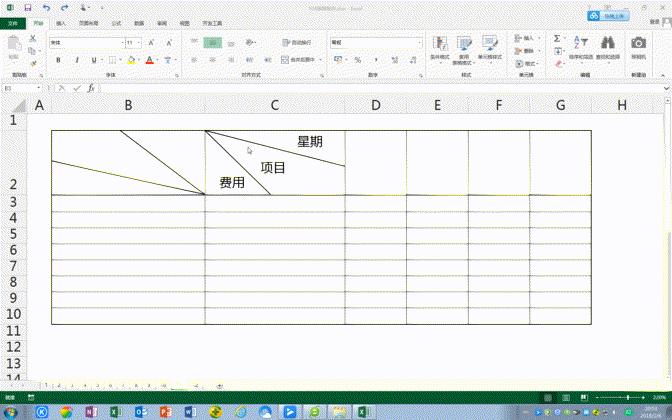
Task: Click Insert Function fx button
Action: coord(91,88)
